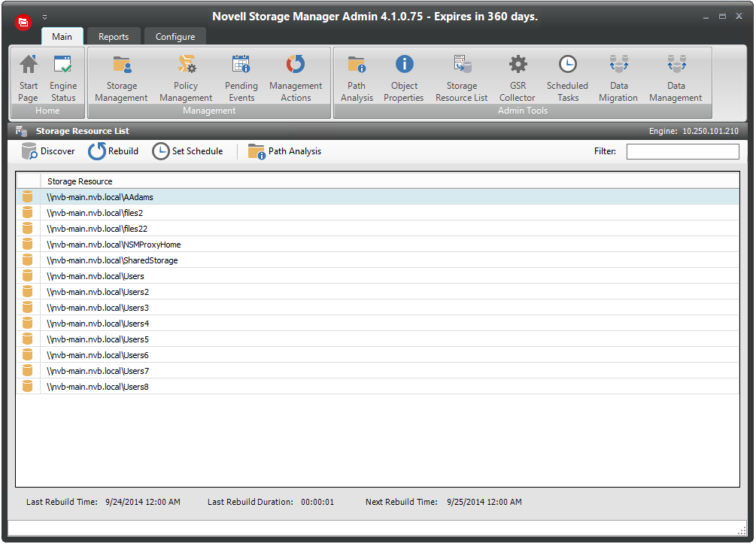Click the storage icon beside AAdams

[28, 197]
